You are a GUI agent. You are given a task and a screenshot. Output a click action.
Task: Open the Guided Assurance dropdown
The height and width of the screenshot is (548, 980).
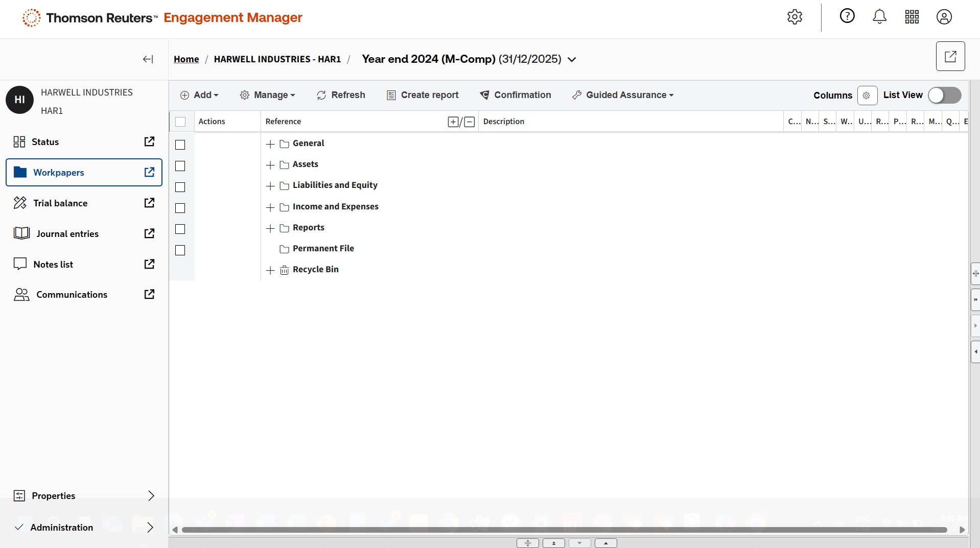coord(623,96)
